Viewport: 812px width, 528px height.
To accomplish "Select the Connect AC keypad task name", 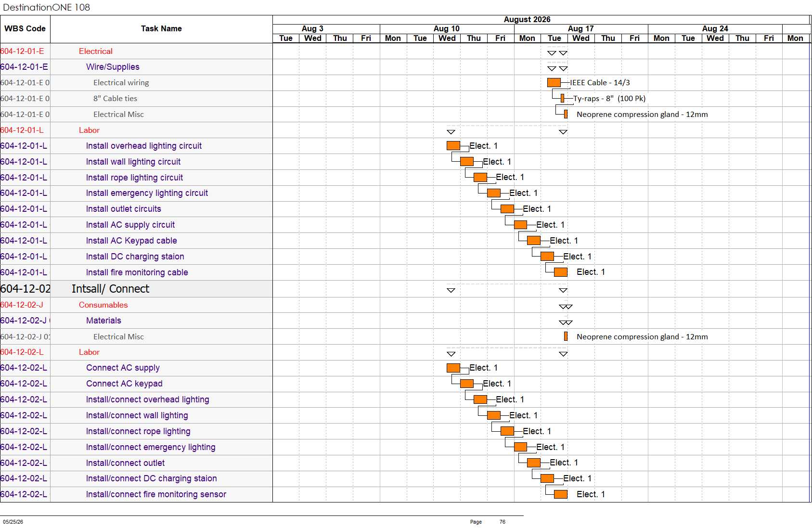I will click(124, 384).
